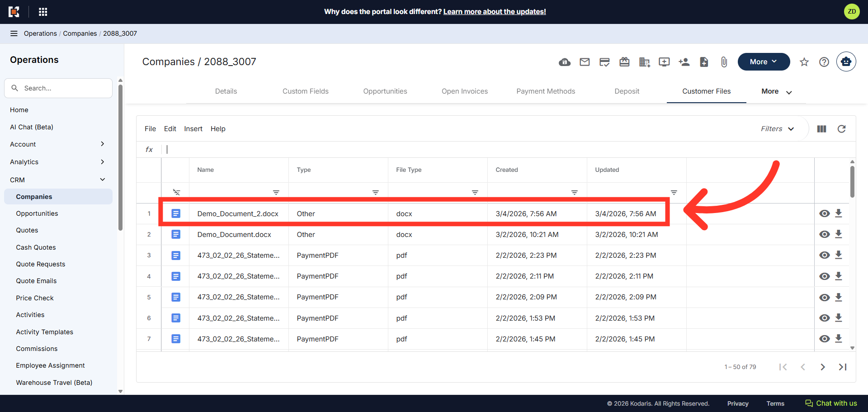Download the 2:23 PM statement pdf

click(839, 255)
